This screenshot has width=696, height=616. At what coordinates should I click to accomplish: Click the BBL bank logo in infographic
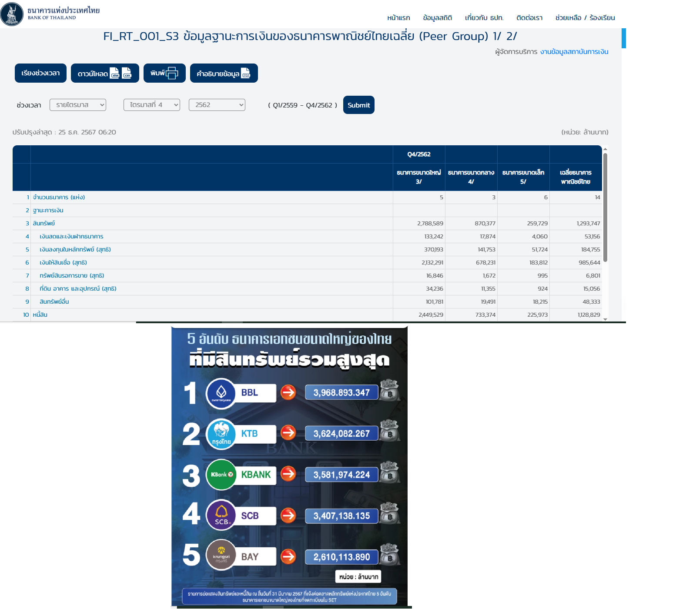pyautogui.click(x=221, y=393)
